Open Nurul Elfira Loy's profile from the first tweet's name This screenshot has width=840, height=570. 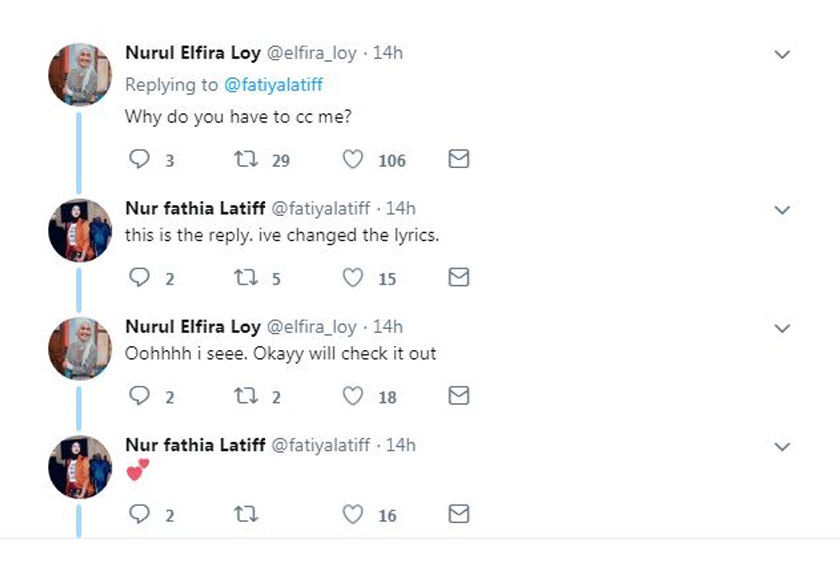[x=192, y=53]
